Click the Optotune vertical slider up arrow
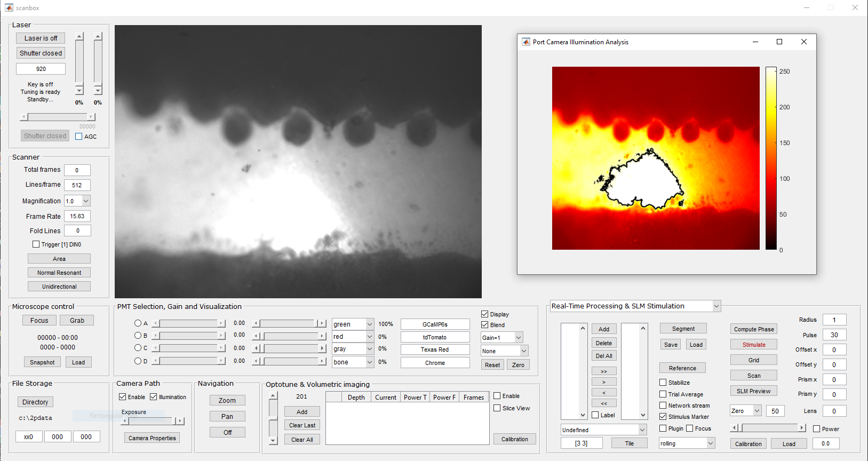868x461 pixels. (273, 396)
